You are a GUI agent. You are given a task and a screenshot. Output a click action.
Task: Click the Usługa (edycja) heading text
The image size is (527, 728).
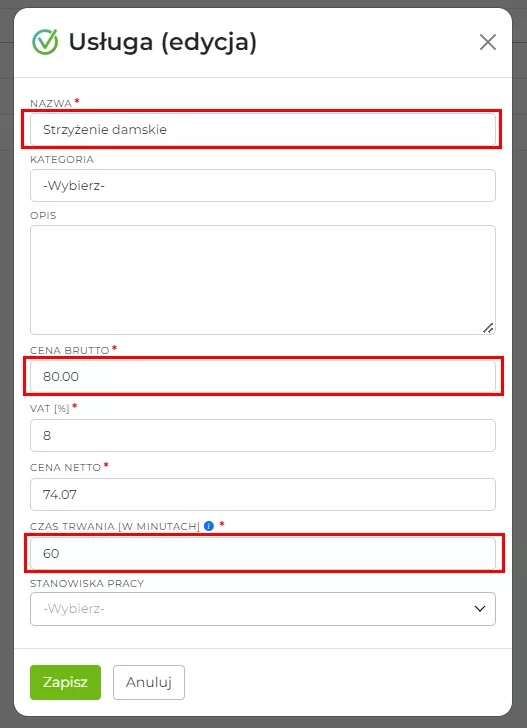tap(163, 42)
